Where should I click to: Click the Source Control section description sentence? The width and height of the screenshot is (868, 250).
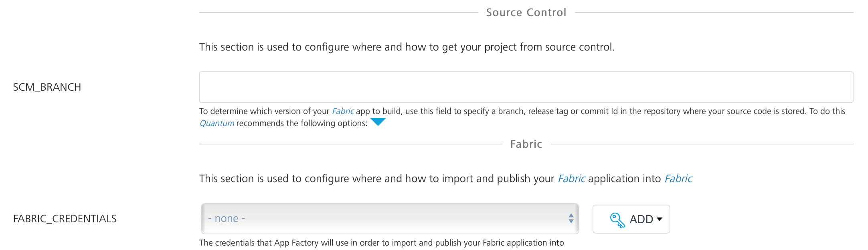(407, 47)
